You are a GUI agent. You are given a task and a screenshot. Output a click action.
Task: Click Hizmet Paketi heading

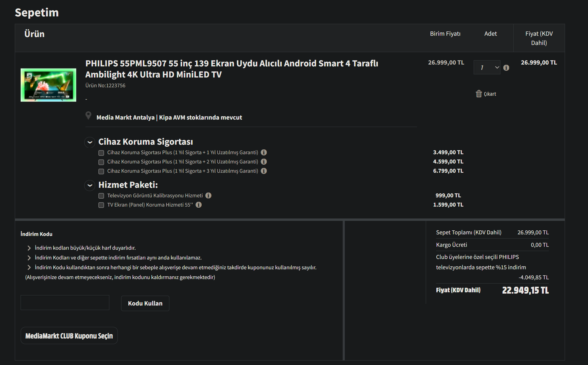pos(128,185)
